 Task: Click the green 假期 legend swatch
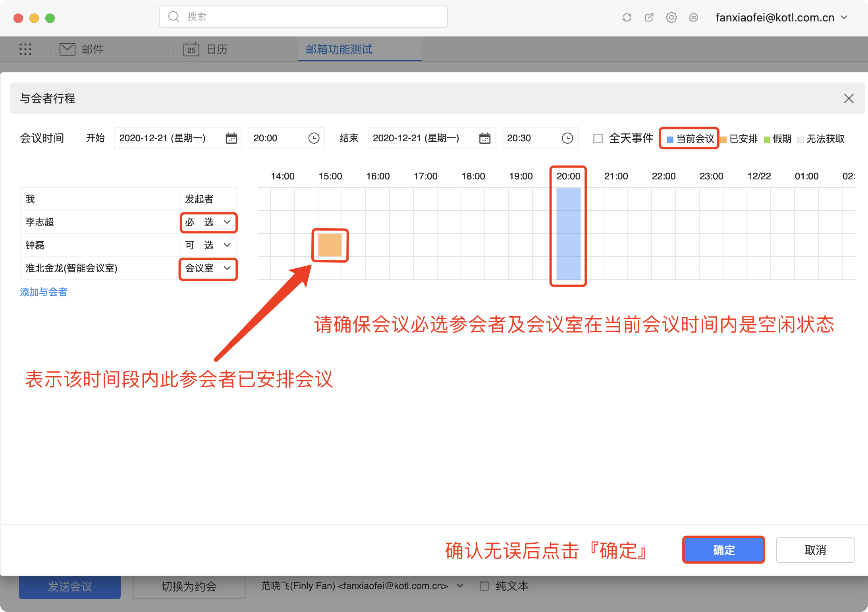click(x=767, y=139)
